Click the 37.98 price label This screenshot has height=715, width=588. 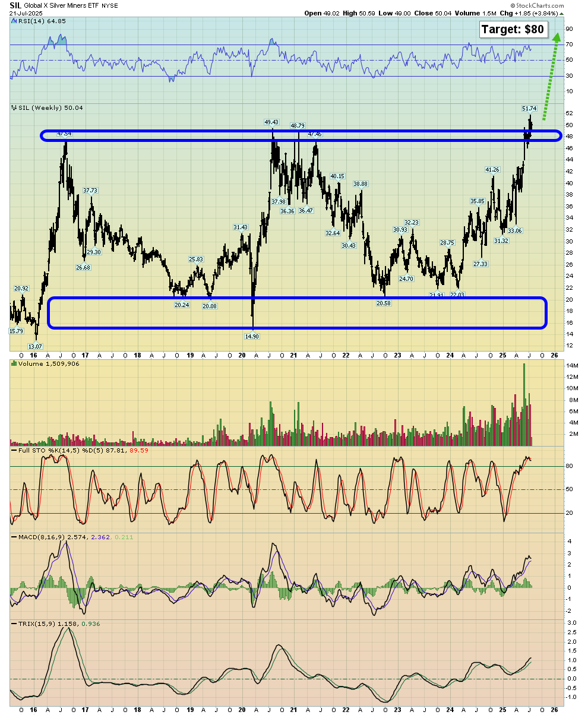[279, 202]
